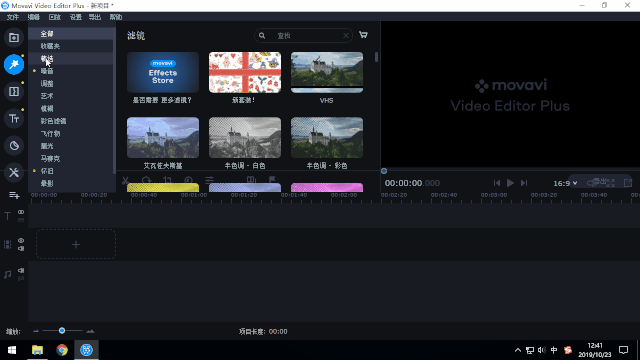Select the 调整 filter category
This screenshot has height=360, width=640.
click(71, 84)
